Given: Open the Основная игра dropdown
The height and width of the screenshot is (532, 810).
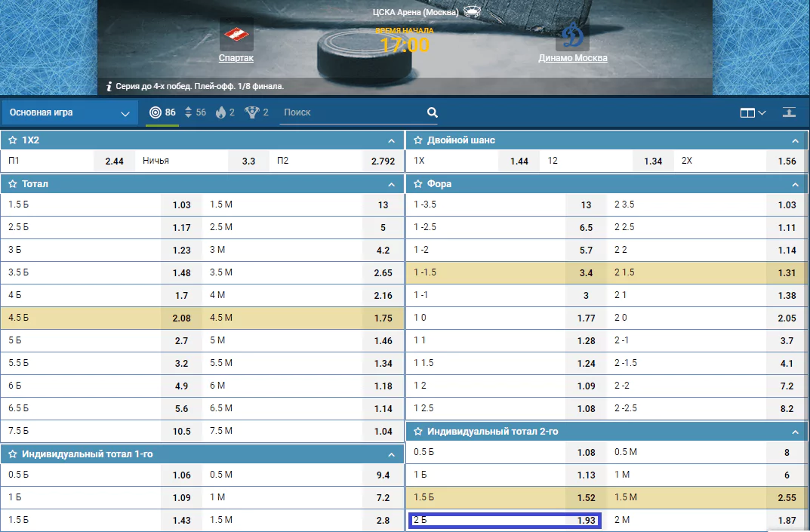Looking at the screenshot, I should click(69, 112).
